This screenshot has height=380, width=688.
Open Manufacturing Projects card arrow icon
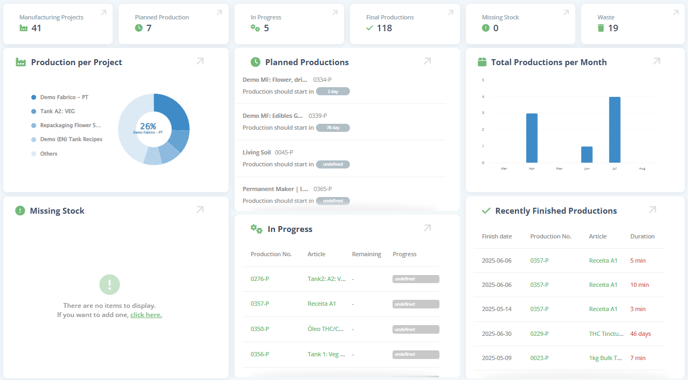click(104, 13)
